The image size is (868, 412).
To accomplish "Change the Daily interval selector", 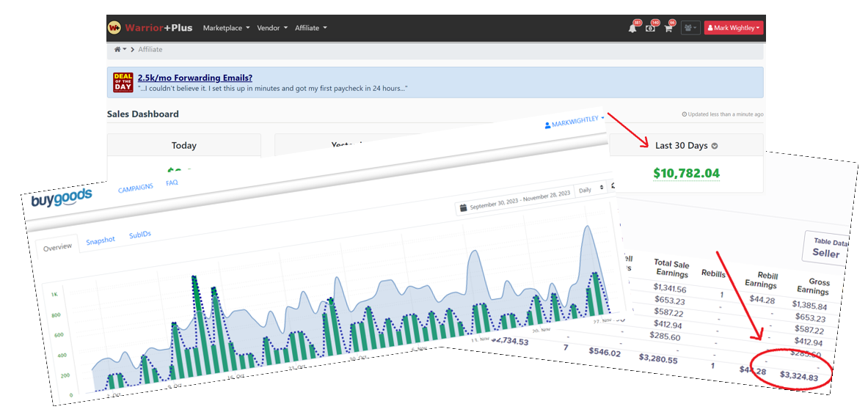I will click(x=590, y=189).
